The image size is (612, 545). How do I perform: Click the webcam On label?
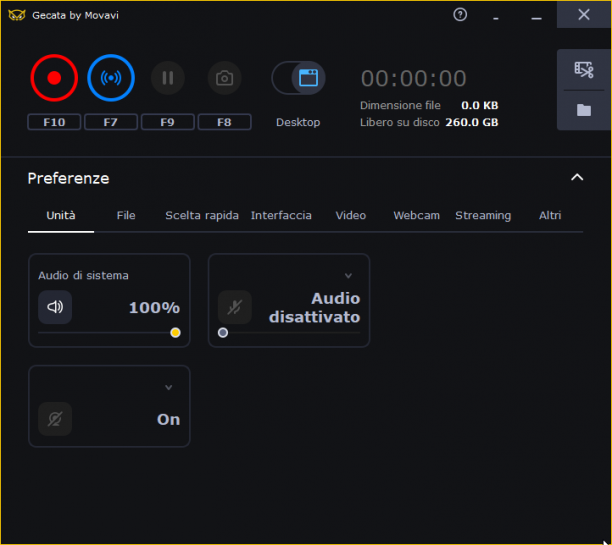pyautogui.click(x=169, y=420)
